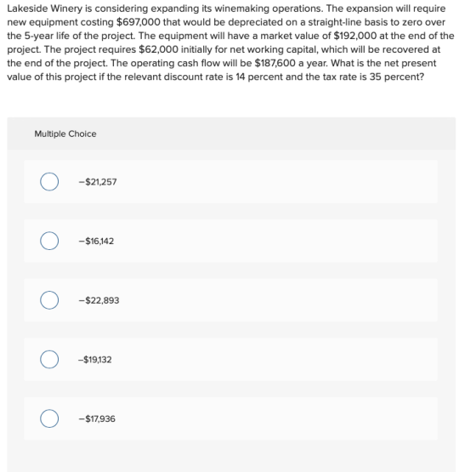Select the radio button for −$21,257
Image resolution: width=476 pixels, height=472 pixels.
49,182
